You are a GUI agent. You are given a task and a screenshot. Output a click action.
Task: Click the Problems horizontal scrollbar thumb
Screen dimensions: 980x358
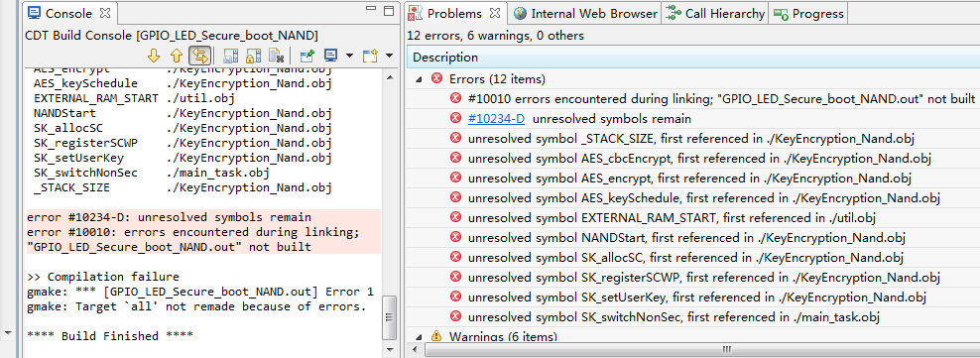click(726, 349)
